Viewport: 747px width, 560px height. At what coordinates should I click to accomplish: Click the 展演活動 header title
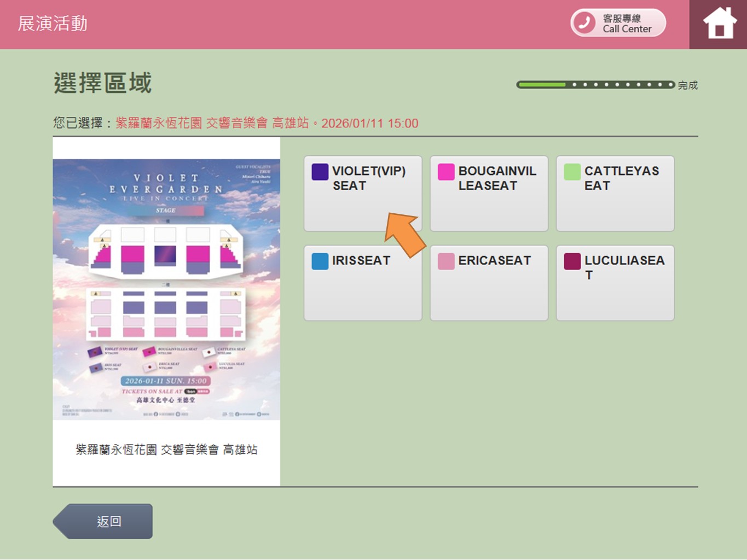[x=53, y=24]
